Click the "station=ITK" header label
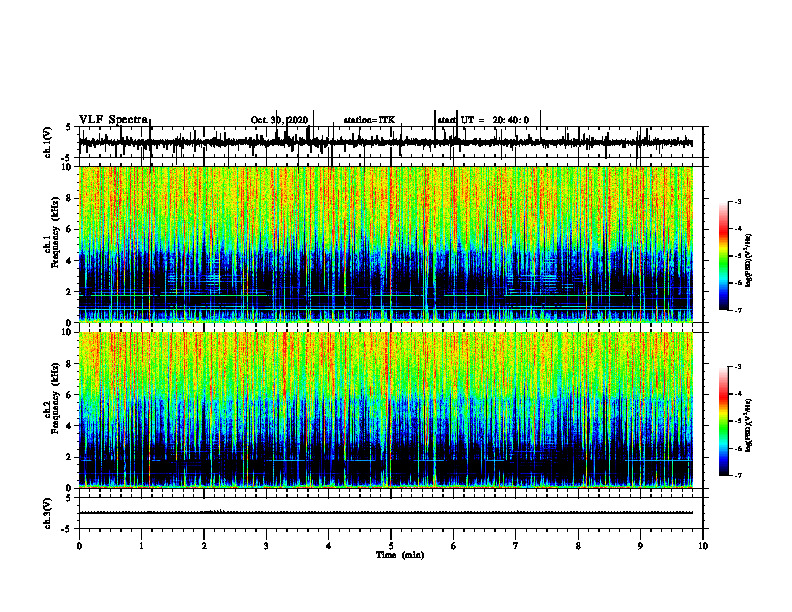The image size is (792, 612). [369, 120]
